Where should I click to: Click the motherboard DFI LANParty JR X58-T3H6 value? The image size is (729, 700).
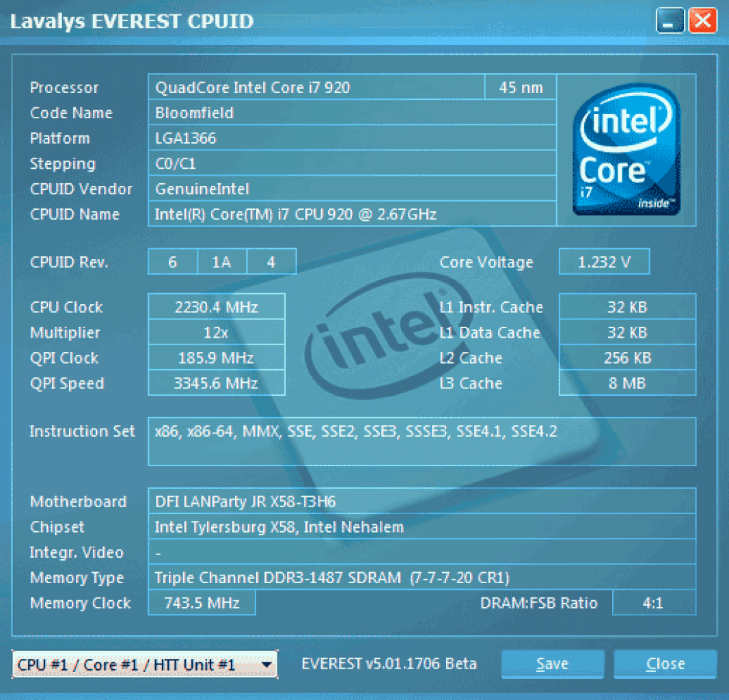point(422,501)
